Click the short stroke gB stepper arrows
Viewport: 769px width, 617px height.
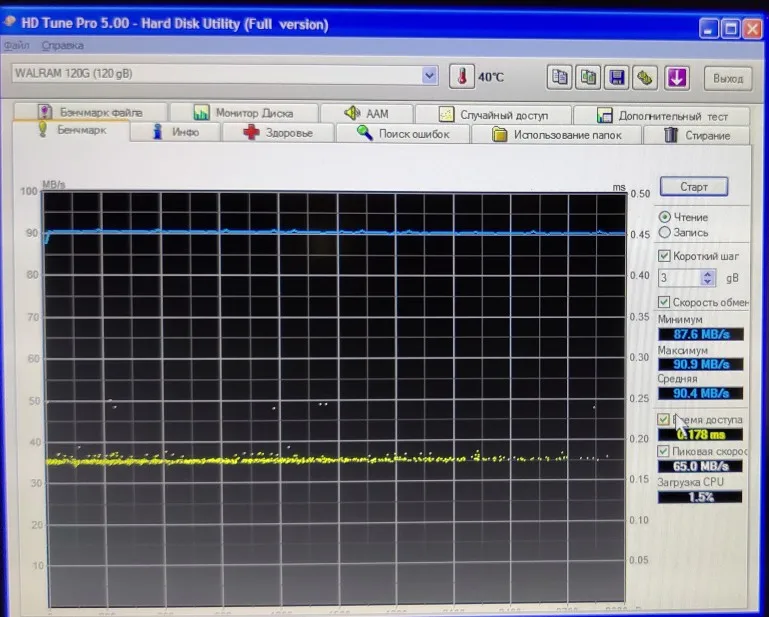click(x=708, y=278)
